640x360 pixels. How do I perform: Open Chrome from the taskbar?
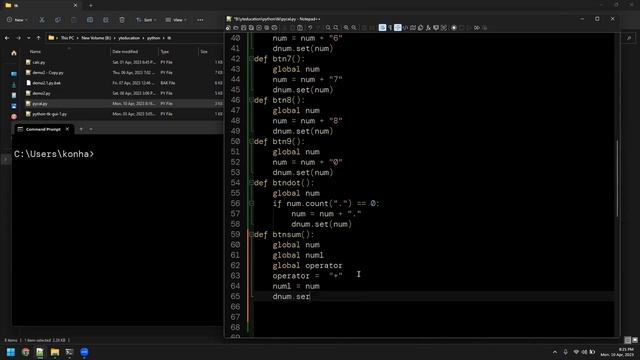click(x=26, y=352)
